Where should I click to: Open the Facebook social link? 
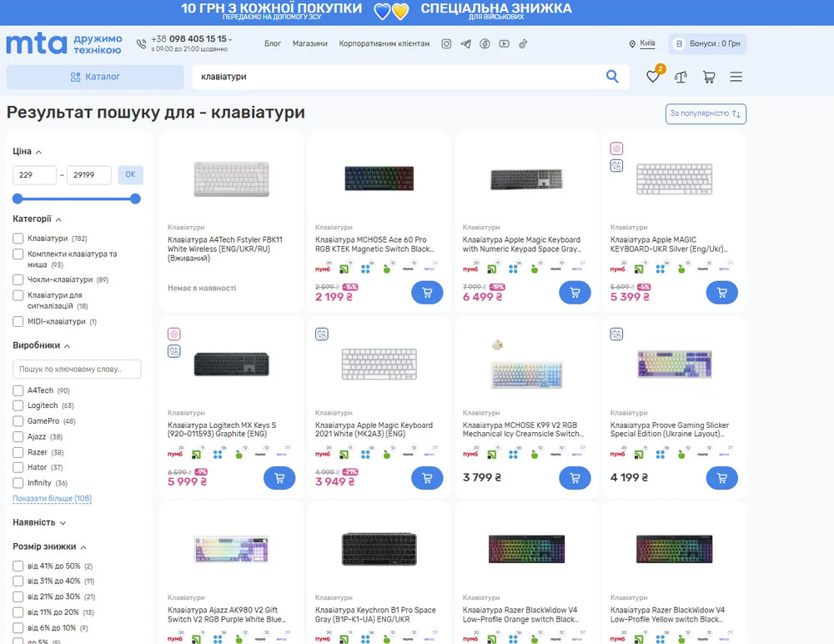click(x=485, y=43)
